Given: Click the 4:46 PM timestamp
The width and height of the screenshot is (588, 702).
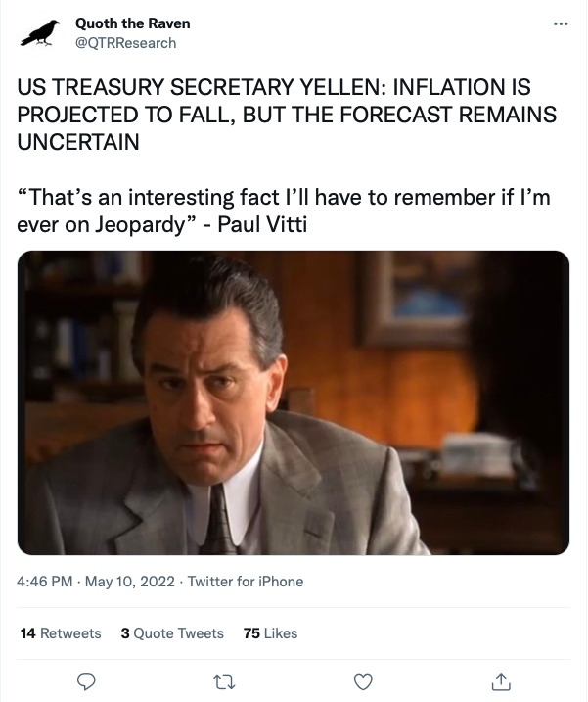Looking at the screenshot, I should 45,582.
